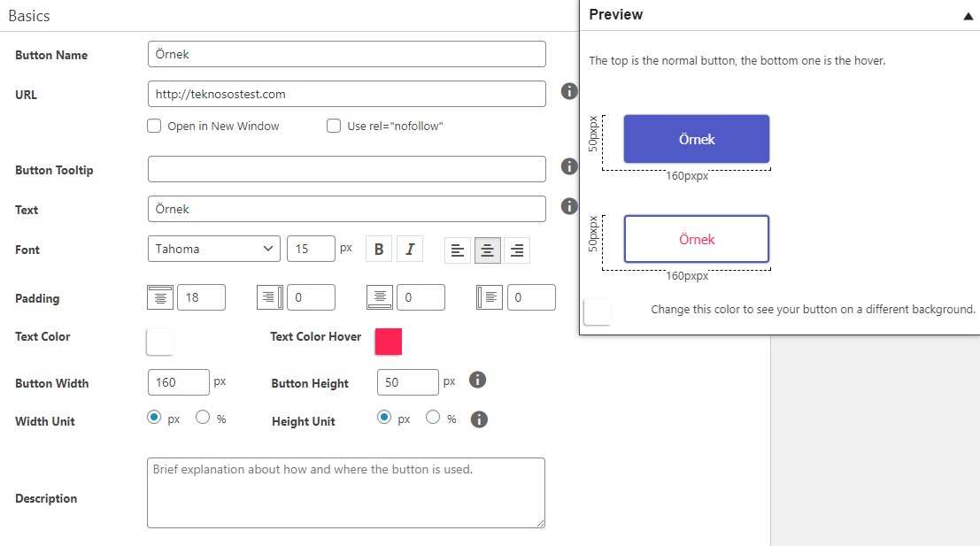This screenshot has height=546, width=980.
Task: Click the bottom padding icon
Action: click(380, 297)
